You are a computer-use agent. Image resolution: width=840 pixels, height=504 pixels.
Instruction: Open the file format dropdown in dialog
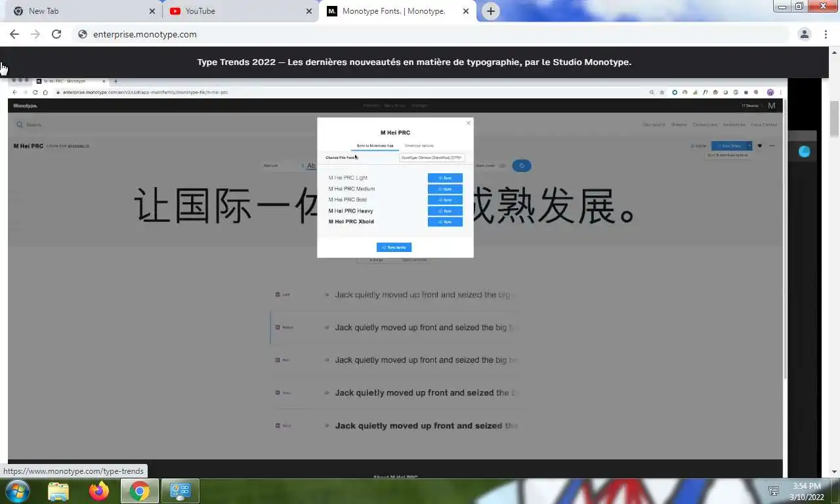432,157
